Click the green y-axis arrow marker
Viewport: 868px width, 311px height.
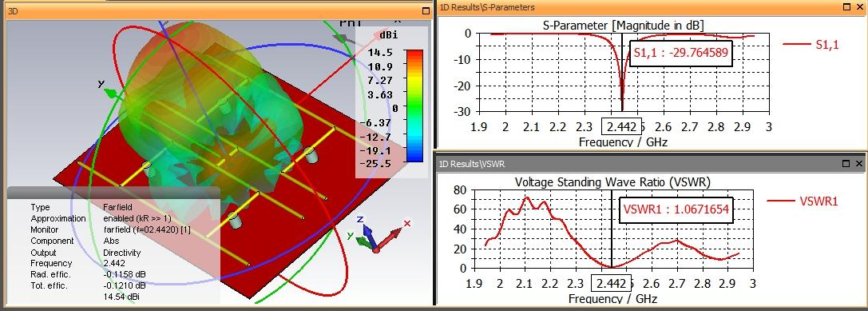(x=110, y=93)
